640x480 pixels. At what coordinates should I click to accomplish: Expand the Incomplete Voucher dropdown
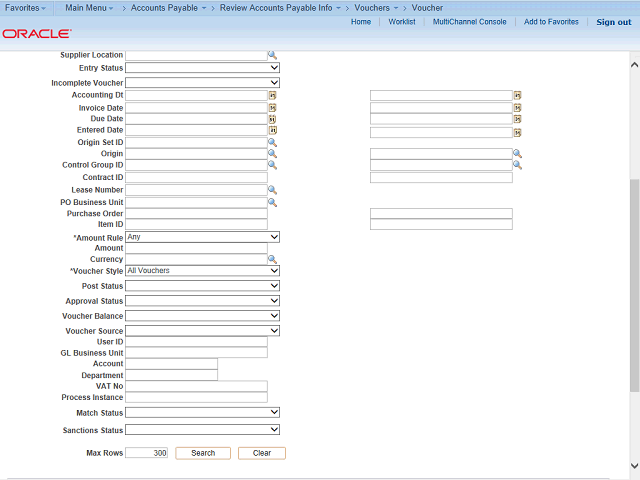(202, 83)
